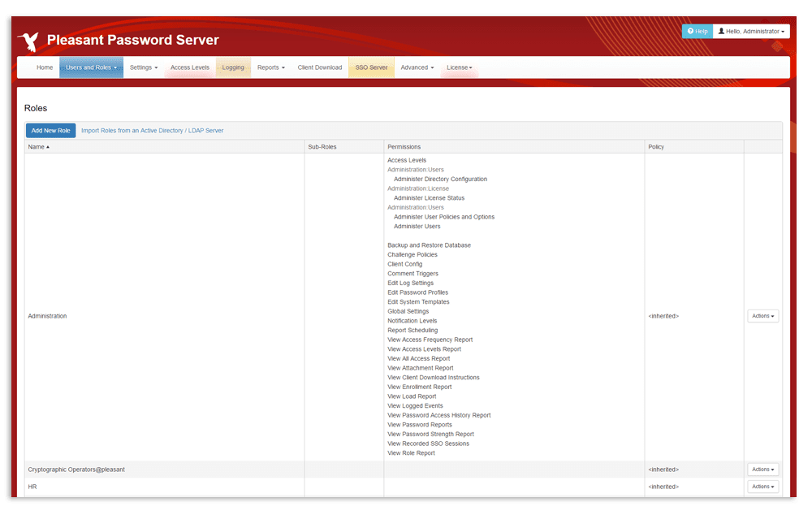Viewport: 812px width, 515px height.
Task: Click the Edit System Templates permission
Action: [x=418, y=302]
